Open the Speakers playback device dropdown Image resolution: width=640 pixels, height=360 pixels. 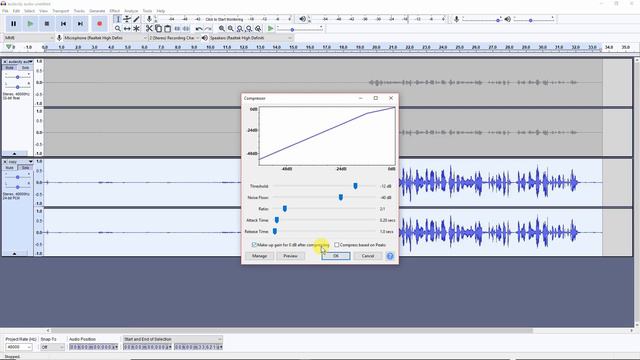click(251, 38)
